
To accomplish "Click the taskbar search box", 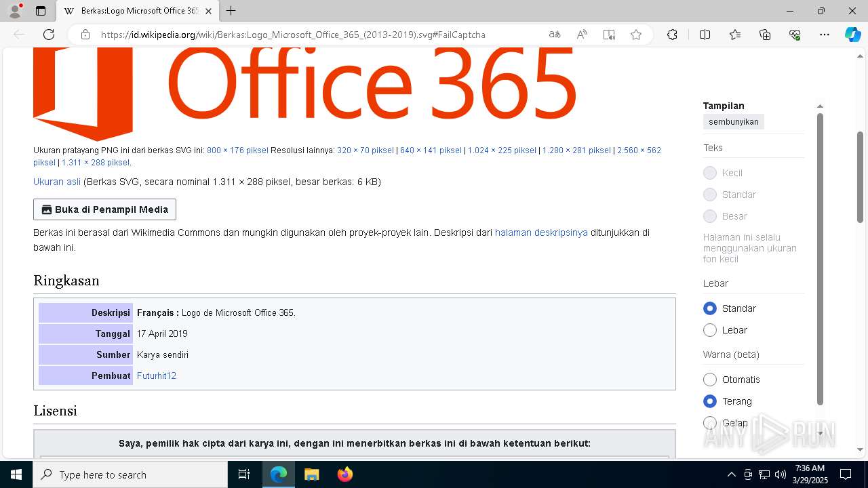I will click(130, 474).
